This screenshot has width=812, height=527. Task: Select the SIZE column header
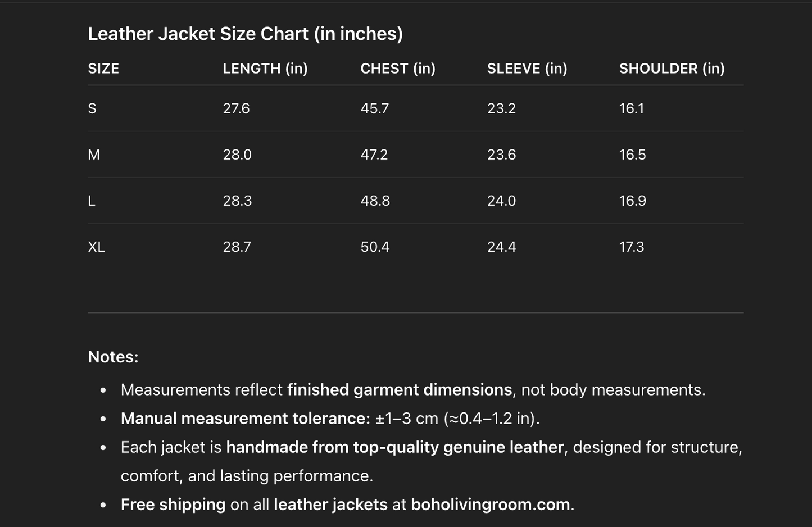click(x=103, y=69)
